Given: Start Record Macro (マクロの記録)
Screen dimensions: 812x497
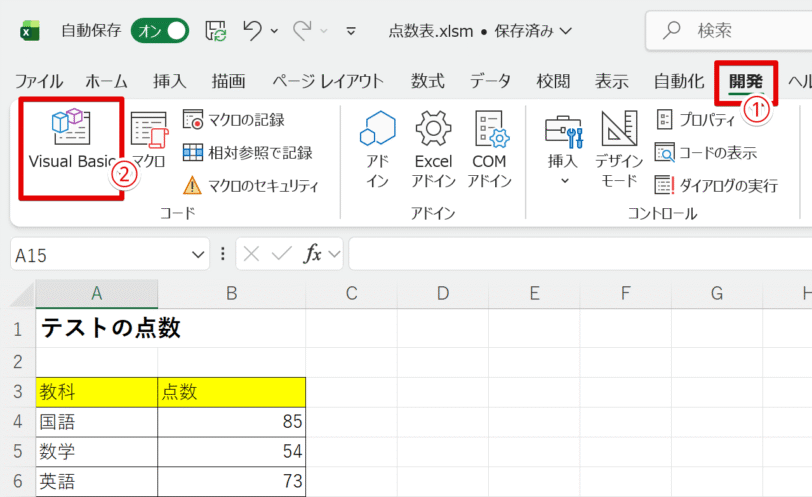Looking at the screenshot, I should (234, 120).
